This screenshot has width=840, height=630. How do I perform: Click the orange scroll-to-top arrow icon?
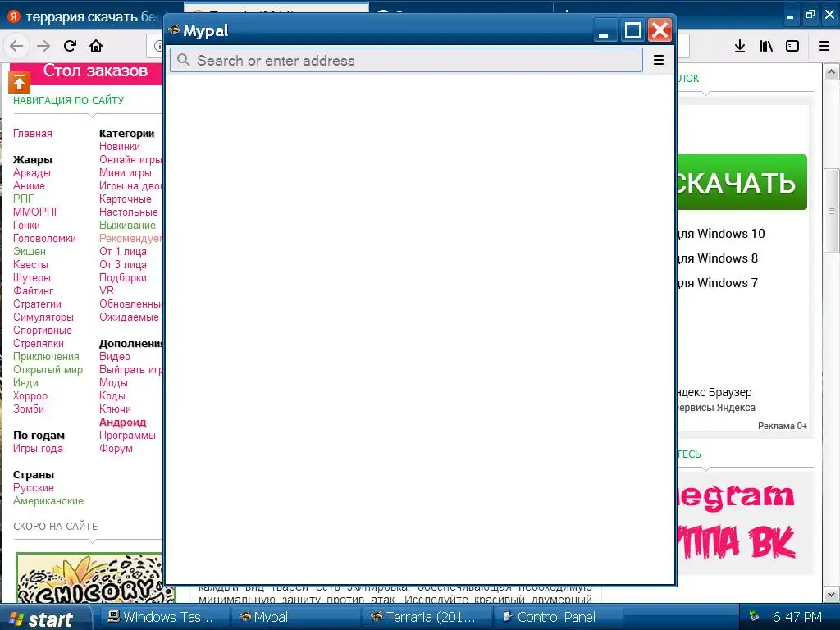pyautogui.click(x=19, y=83)
